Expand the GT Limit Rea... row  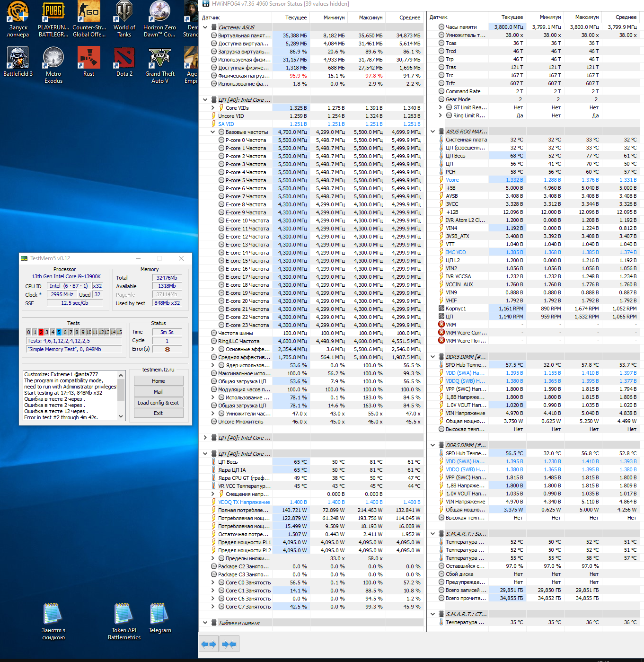tap(440, 107)
